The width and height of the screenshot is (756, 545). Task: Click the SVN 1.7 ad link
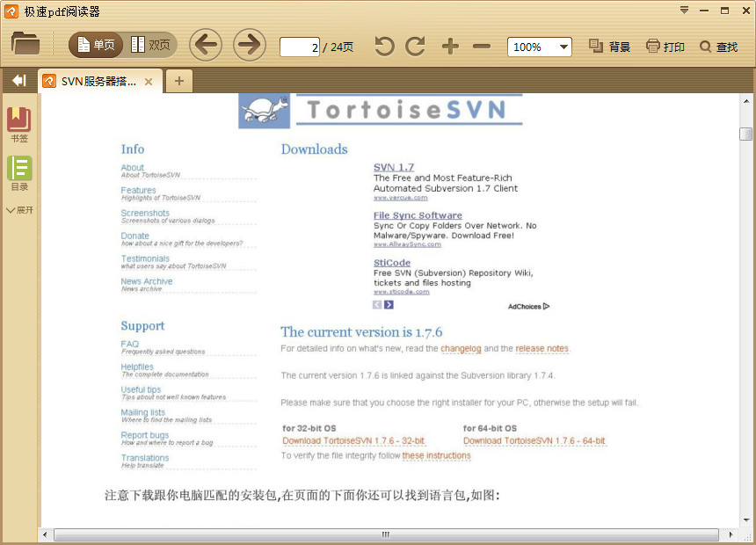pos(394,167)
